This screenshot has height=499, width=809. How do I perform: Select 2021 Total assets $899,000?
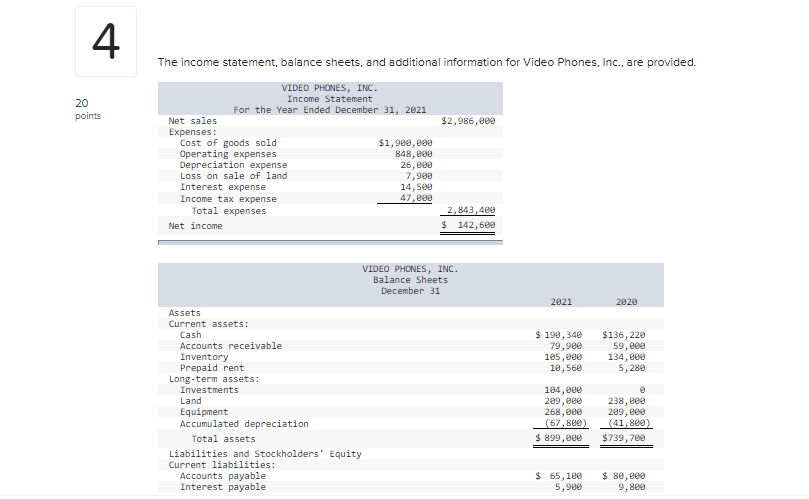pos(559,438)
